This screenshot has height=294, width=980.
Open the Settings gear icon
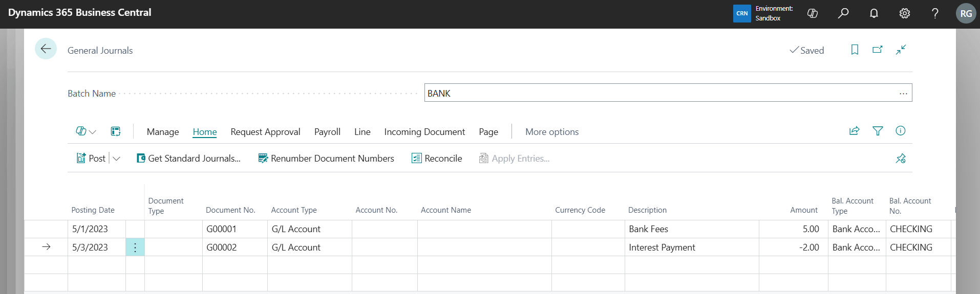coord(905,14)
